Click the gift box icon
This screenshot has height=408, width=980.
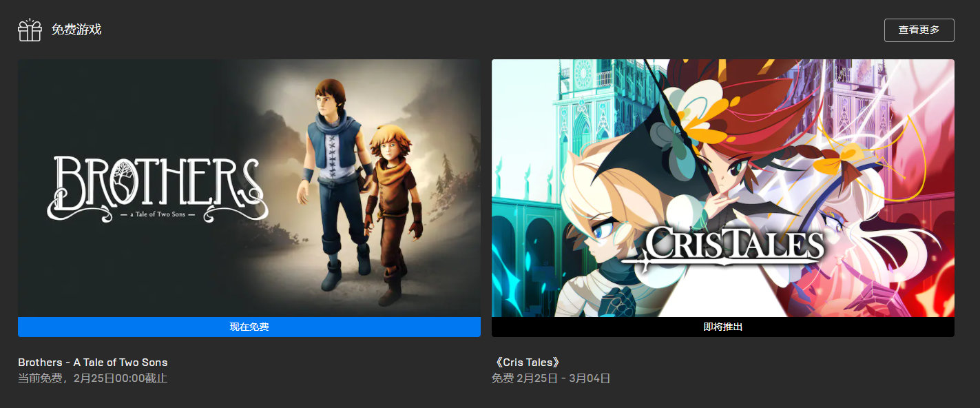30,30
